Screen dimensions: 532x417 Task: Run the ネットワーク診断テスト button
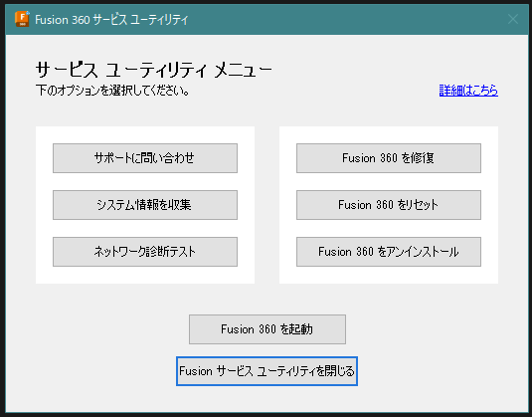[x=145, y=252]
